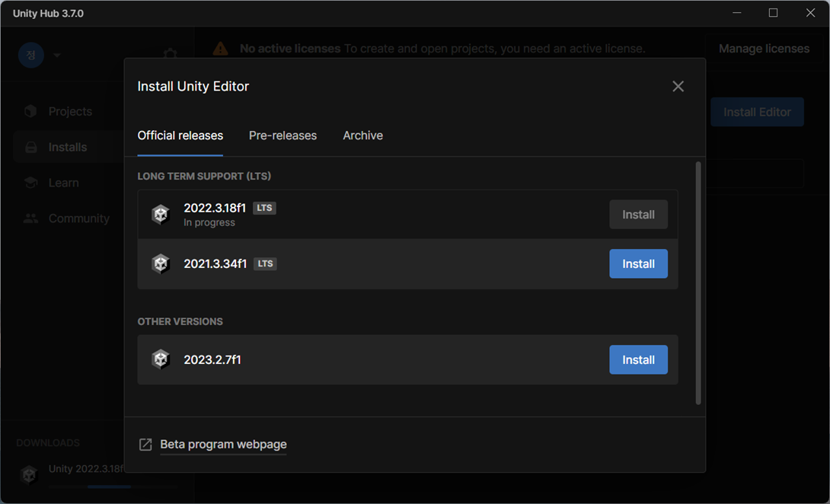The height and width of the screenshot is (504, 830).
Task: Click the Unity icon in Downloads panel
Action: (x=29, y=474)
